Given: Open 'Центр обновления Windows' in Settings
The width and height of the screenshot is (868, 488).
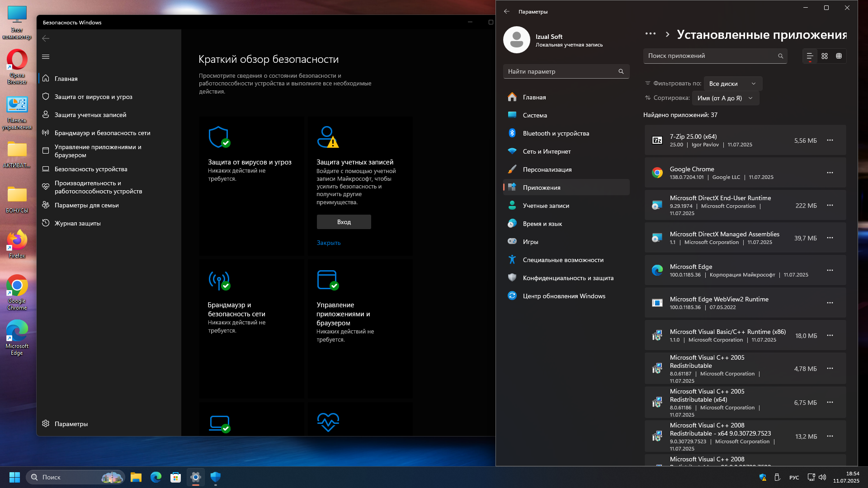Looking at the screenshot, I should [x=566, y=296].
